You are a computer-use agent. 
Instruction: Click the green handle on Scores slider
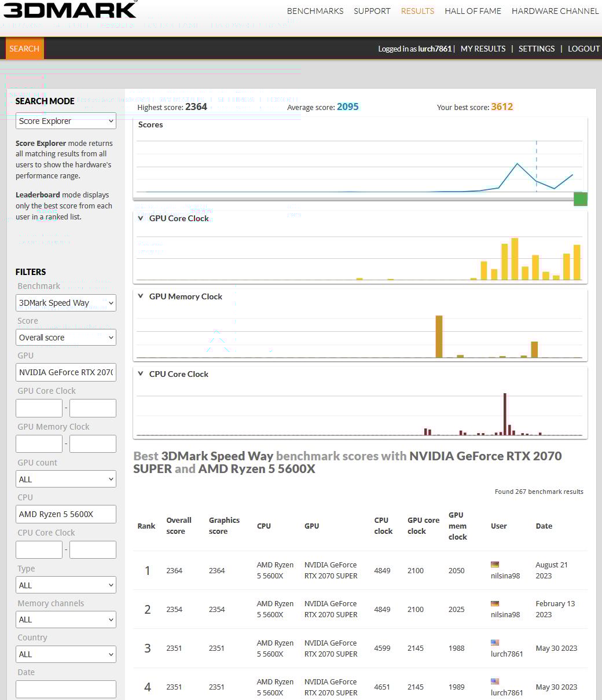(x=580, y=199)
